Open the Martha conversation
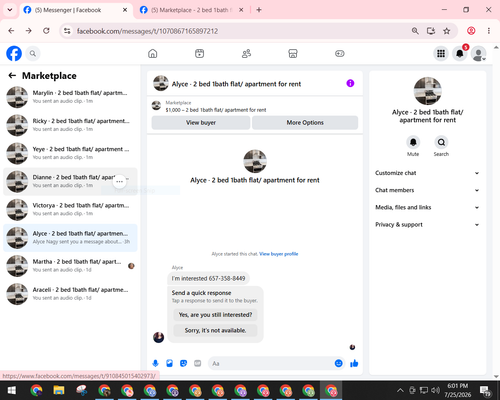The width and height of the screenshot is (500, 400). click(x=70, y=266)
